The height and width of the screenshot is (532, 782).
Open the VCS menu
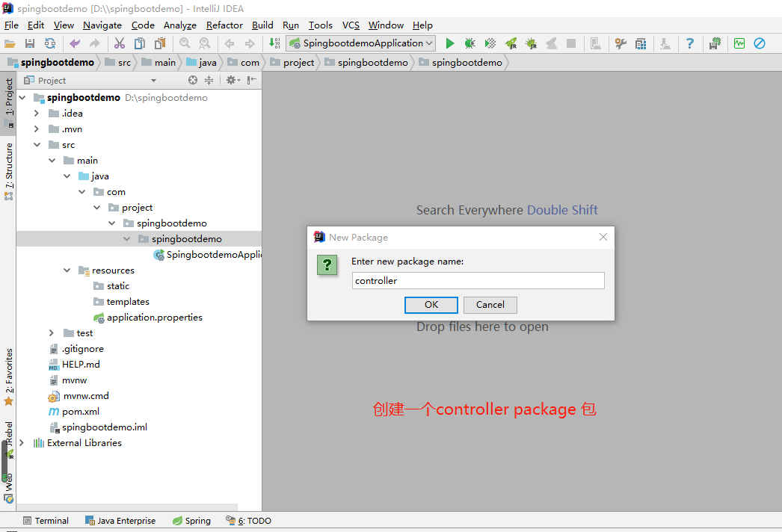point(351,25)
